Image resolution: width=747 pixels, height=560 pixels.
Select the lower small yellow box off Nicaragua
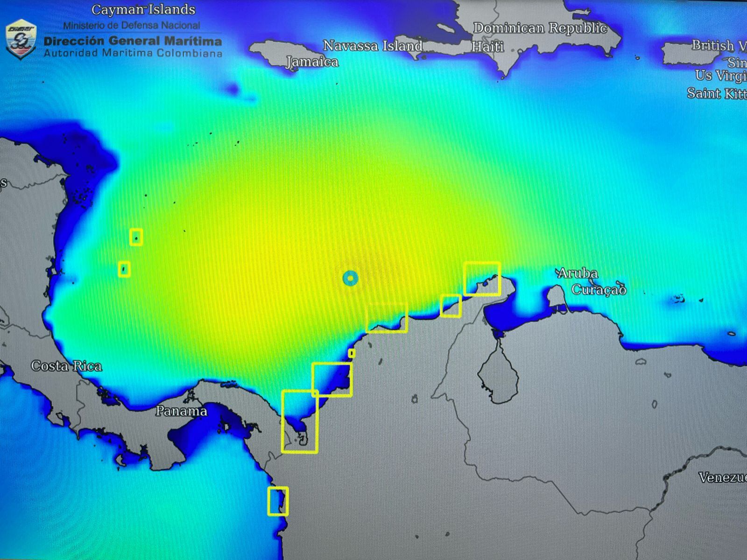point(124,269)
